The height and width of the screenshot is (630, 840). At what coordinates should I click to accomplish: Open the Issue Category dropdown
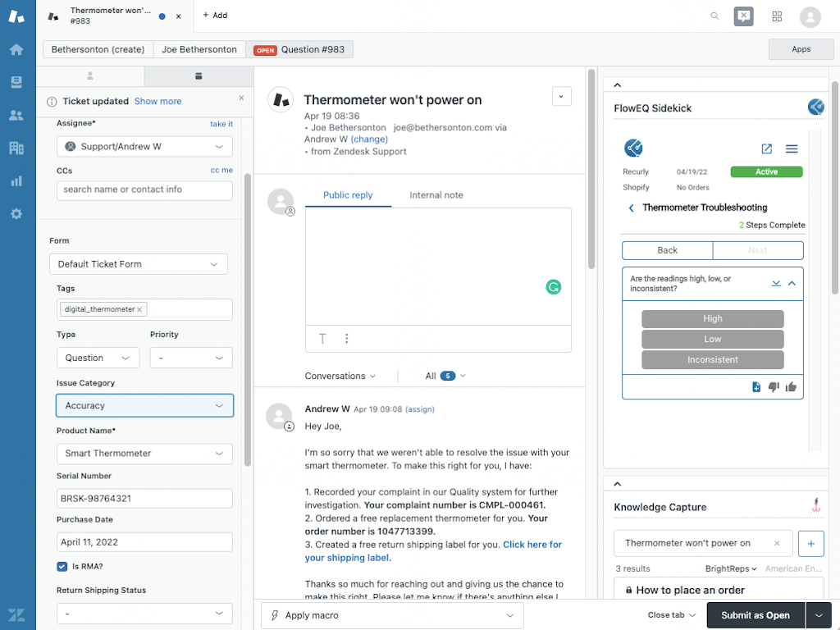coord(144,405)
